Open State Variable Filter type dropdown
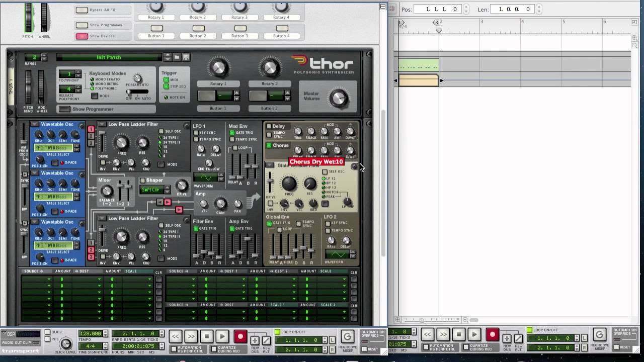 click(x=270, y=165)
